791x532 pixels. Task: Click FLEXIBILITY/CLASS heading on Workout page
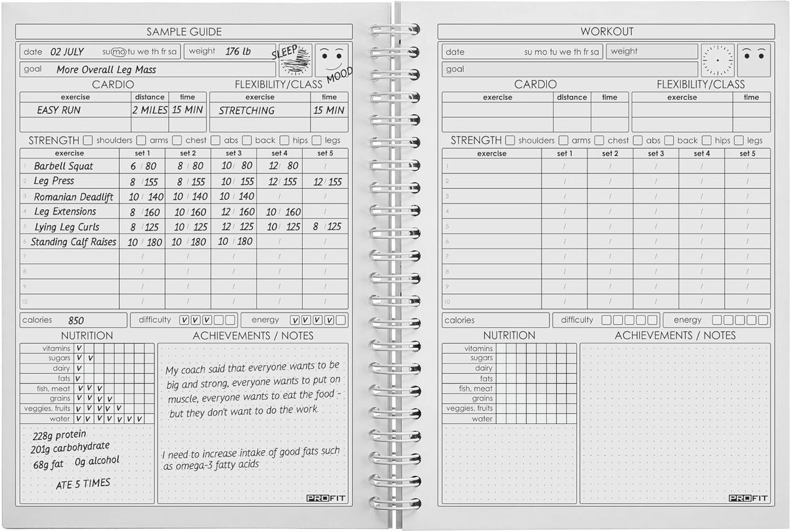click(x=701, y=84)
